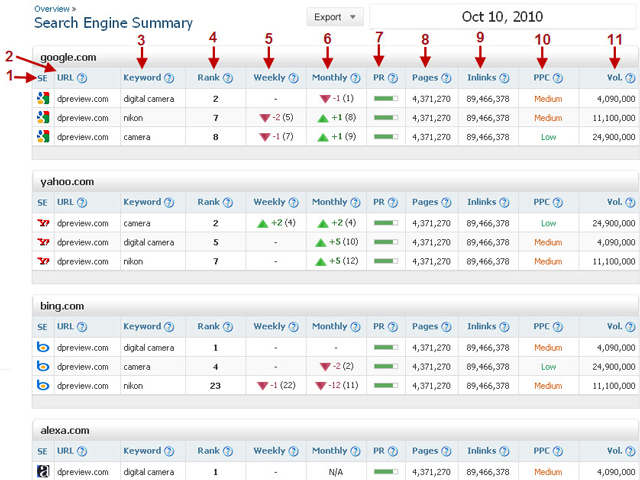Click the help icon next to Weekly in yahoo.com table
This screenshot has width=640, height=480.
coord(293,202)
